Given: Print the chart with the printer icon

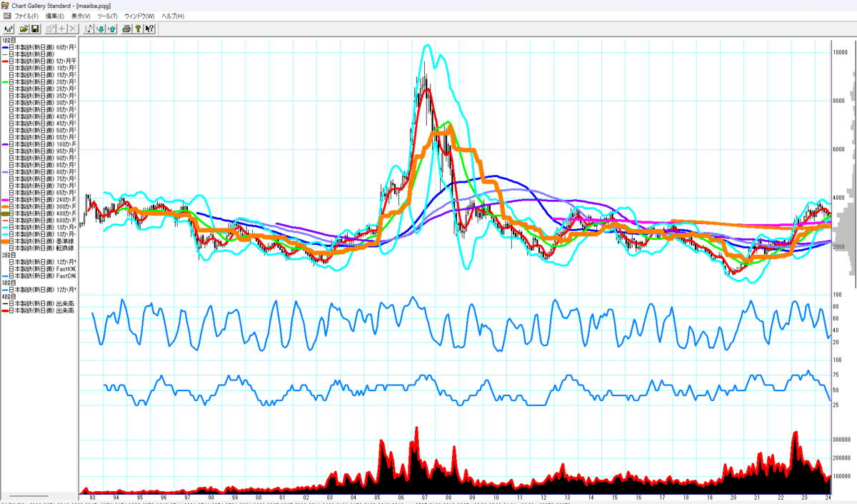Looking at the screenshot, I should [126, 29].
